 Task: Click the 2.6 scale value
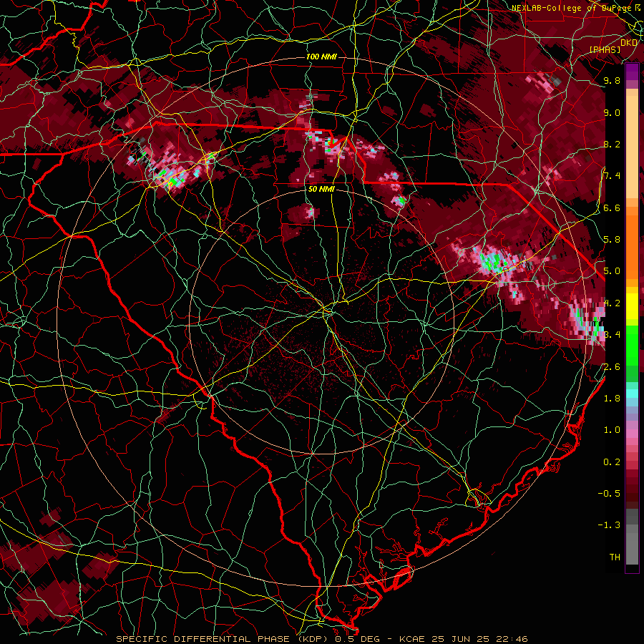612,367
